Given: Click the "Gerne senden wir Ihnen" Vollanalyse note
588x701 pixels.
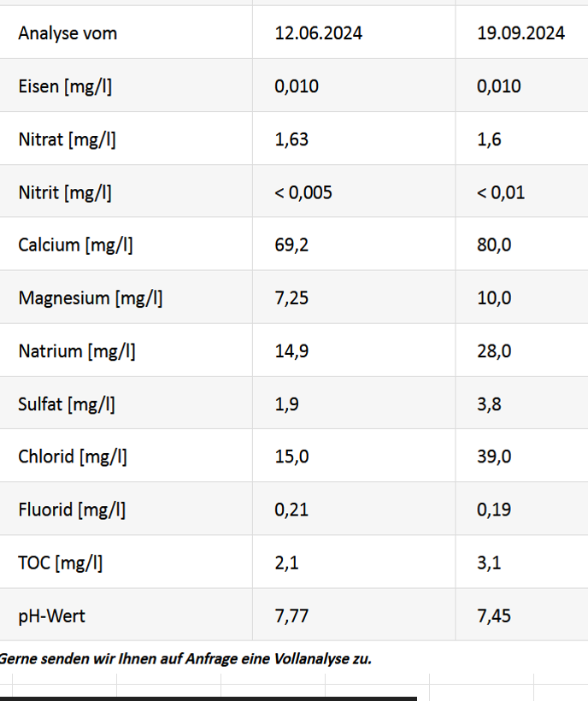Looking at the screenshot, I should click(x=185, y=658).
